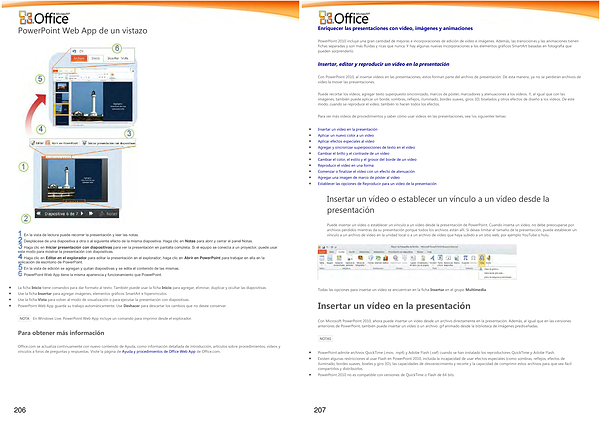The image size is (600, 424).
Task: Click the lighthouse slide in editing view image
Action: click(x=102, y=101)
